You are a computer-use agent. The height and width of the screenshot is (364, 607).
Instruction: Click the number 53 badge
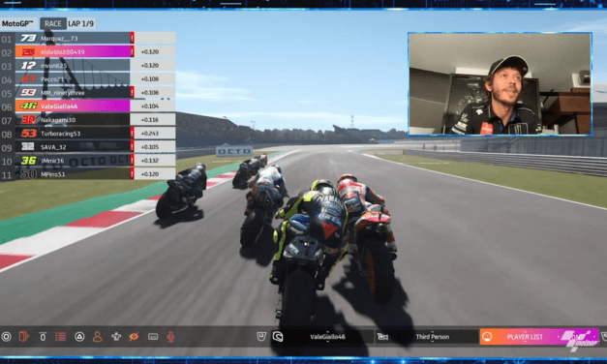[28, 134]
